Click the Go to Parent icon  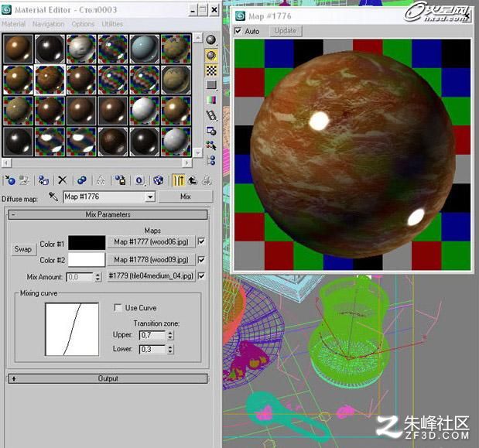tap(193, 180)
